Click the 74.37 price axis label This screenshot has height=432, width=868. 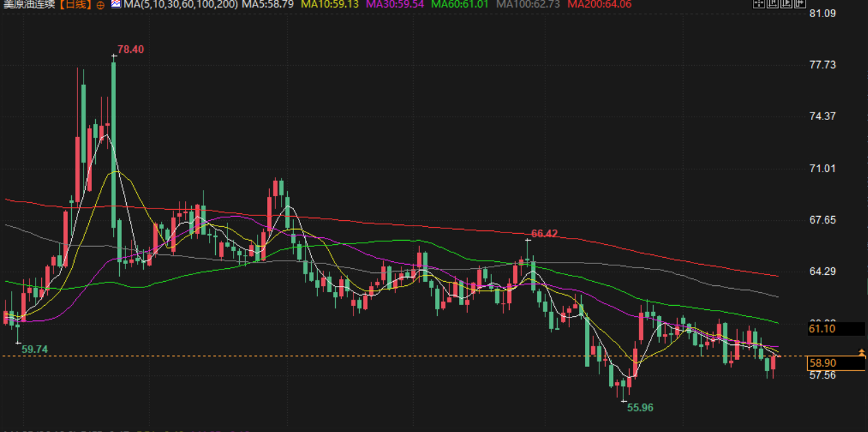pos(823,117)
